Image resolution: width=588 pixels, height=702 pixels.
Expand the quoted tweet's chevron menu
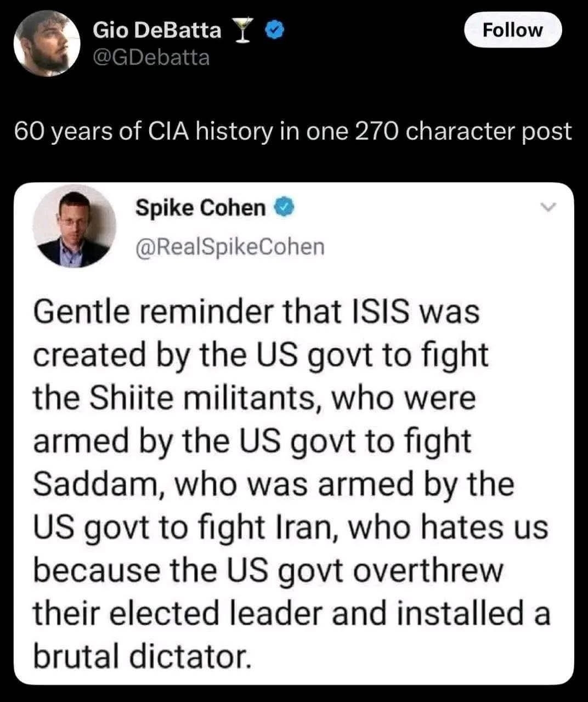(x=548, y=207)
